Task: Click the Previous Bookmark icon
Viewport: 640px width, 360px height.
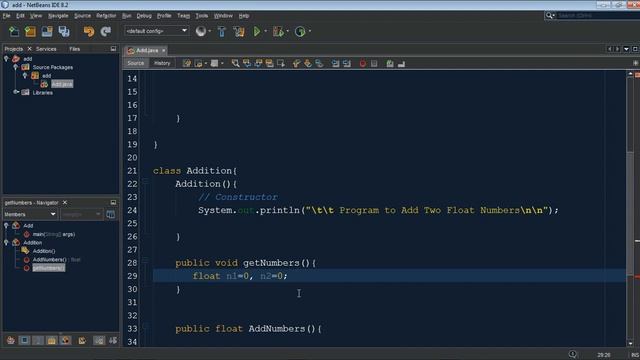Action: click(x=296, y=63)
